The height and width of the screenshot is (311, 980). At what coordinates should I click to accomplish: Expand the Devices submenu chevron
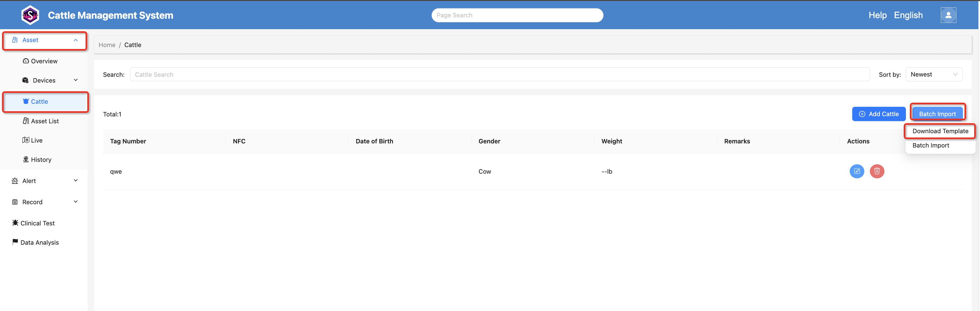click(x=76, y=80)
